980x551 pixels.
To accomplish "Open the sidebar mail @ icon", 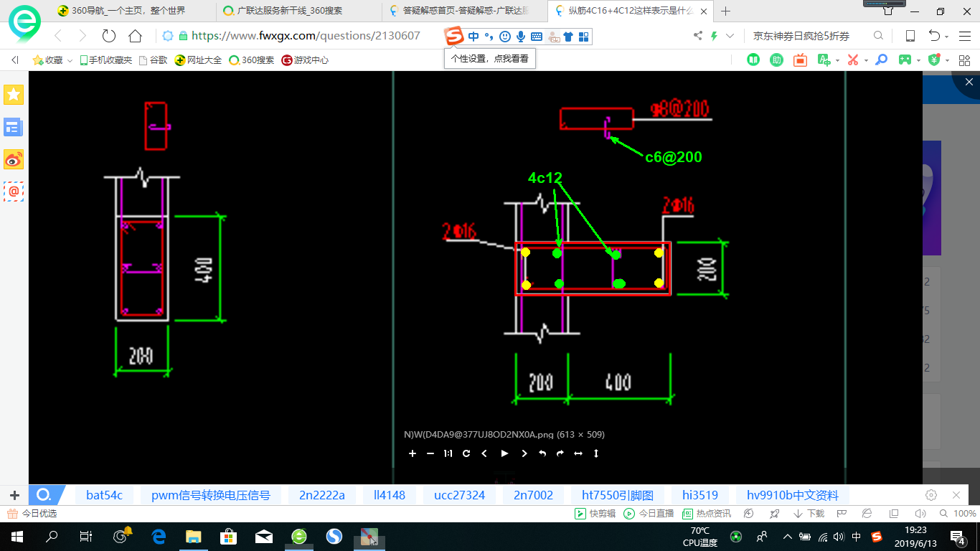I will click(x=14, y=191).
